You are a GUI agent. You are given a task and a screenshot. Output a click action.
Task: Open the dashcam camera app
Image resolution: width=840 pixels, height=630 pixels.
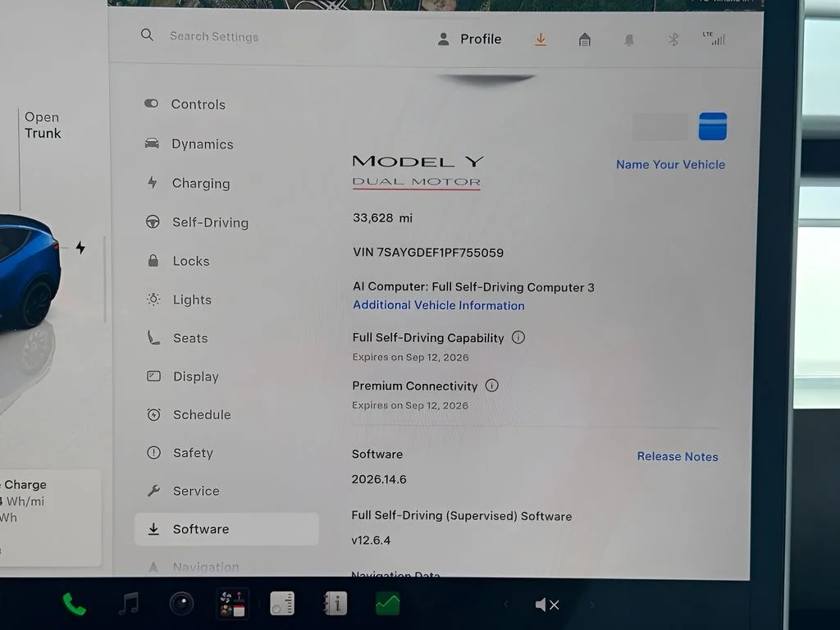click(181, 604)
